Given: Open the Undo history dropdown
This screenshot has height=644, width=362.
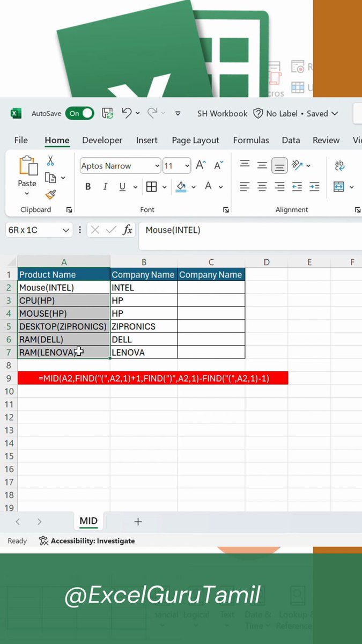Looking at the screenshot, I should pos(138,113).
